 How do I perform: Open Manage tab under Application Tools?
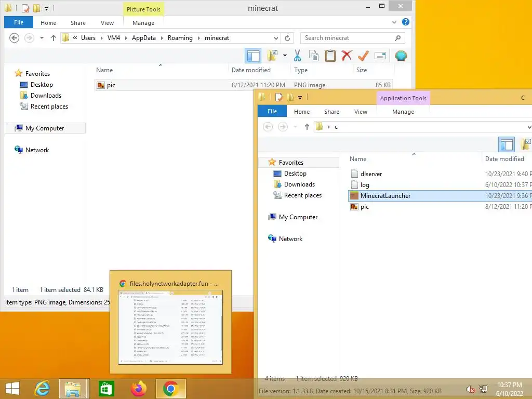(403, 112)
